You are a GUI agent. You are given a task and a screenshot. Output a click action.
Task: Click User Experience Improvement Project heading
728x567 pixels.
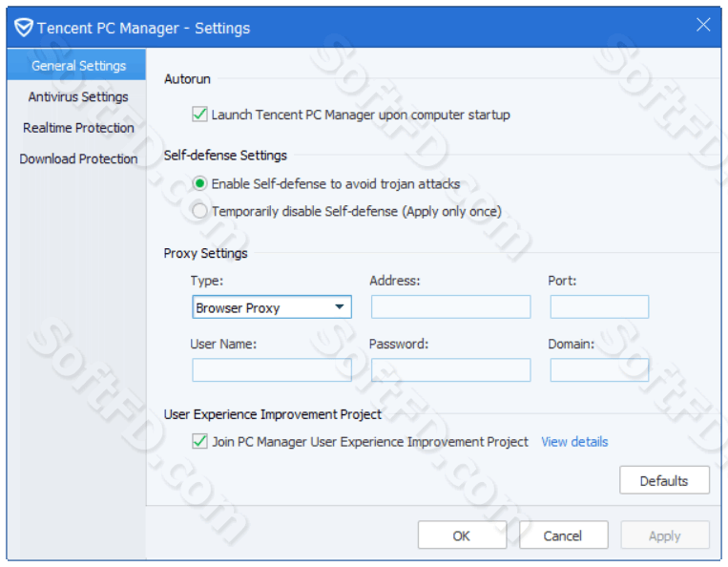273,414
